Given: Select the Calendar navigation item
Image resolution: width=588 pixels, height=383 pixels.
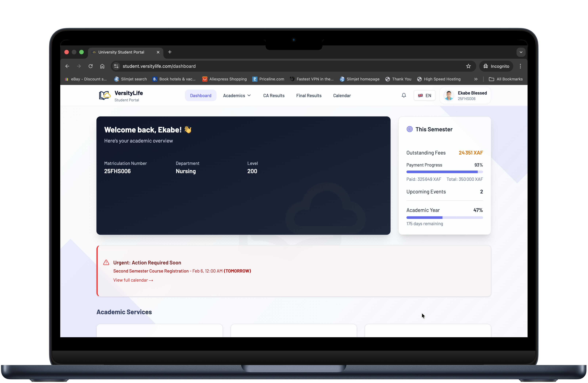Looking at the screenshot, I should [x=342, y=96].
